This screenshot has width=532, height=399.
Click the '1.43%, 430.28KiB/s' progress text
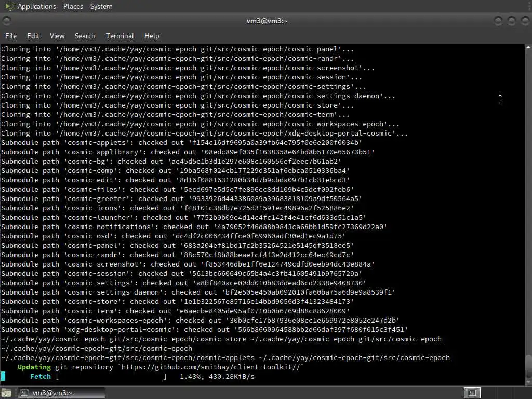(217, 376)
